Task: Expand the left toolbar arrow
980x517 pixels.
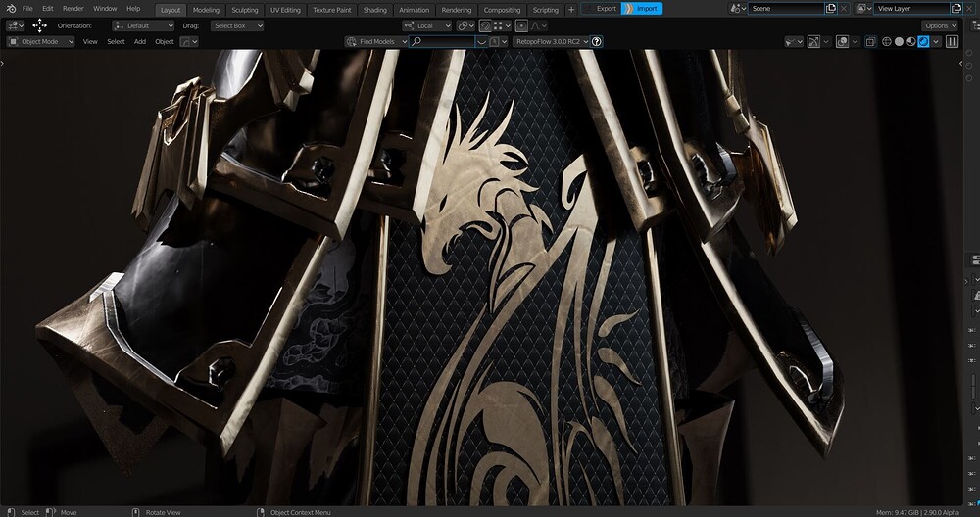Action: (x=3, y=63)
